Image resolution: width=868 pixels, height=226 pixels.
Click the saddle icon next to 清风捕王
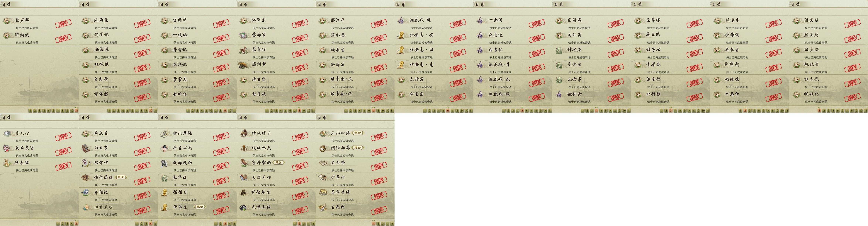(244, 133)
